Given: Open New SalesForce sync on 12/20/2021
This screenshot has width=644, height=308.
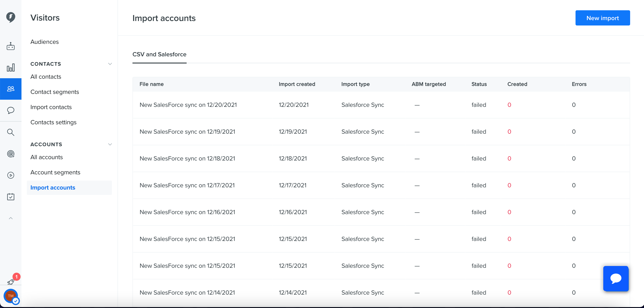Looking at the screenshot, I should pos(188,105).
